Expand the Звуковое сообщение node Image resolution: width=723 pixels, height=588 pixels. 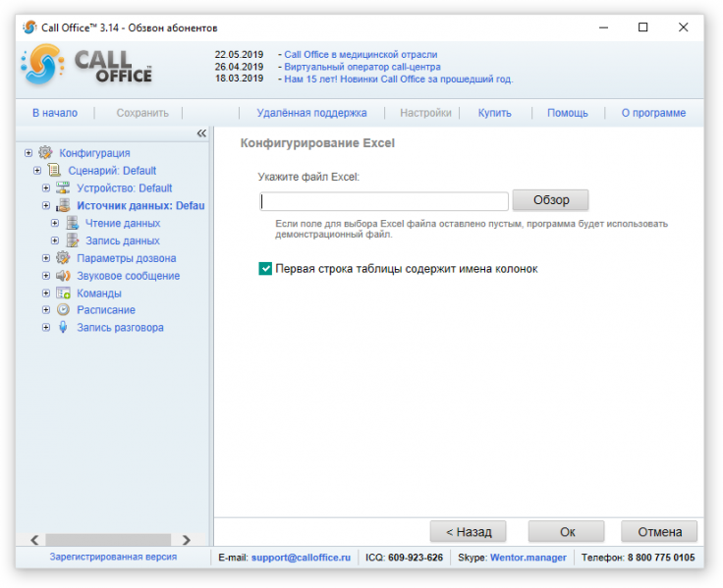[46, 275]
